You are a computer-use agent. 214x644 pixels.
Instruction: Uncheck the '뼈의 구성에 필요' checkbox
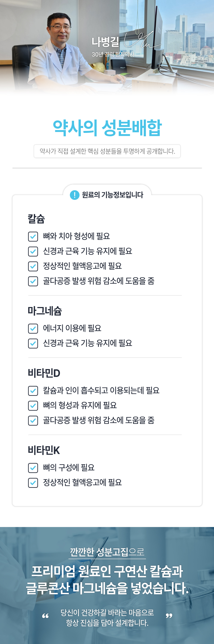(33, 468)
